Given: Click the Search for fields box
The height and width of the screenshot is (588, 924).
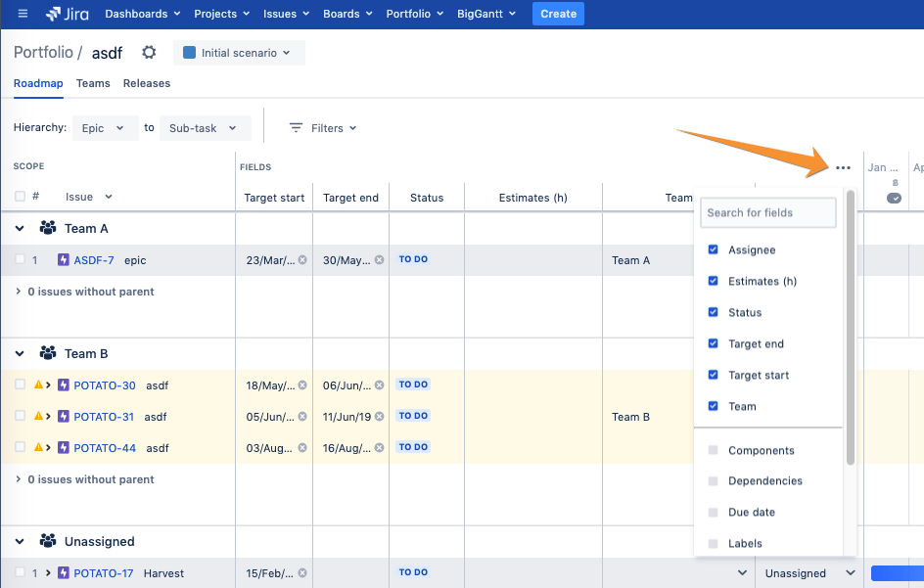Looking at the screenshot, I should coord(769,212).
